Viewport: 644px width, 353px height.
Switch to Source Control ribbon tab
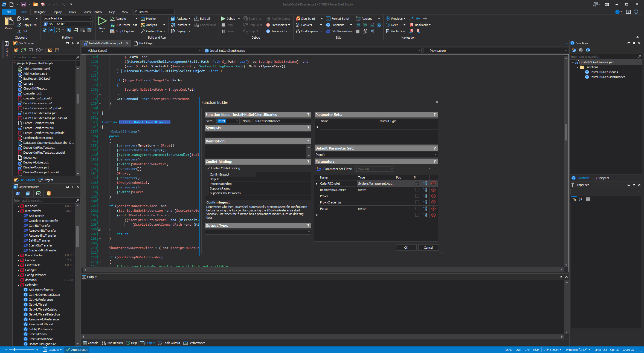point(92,12)
